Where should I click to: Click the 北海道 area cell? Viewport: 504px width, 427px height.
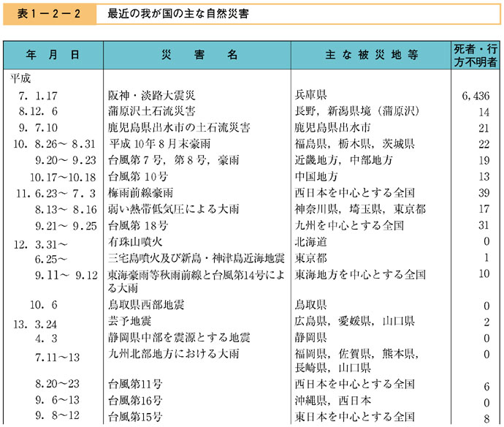point(311,242)
